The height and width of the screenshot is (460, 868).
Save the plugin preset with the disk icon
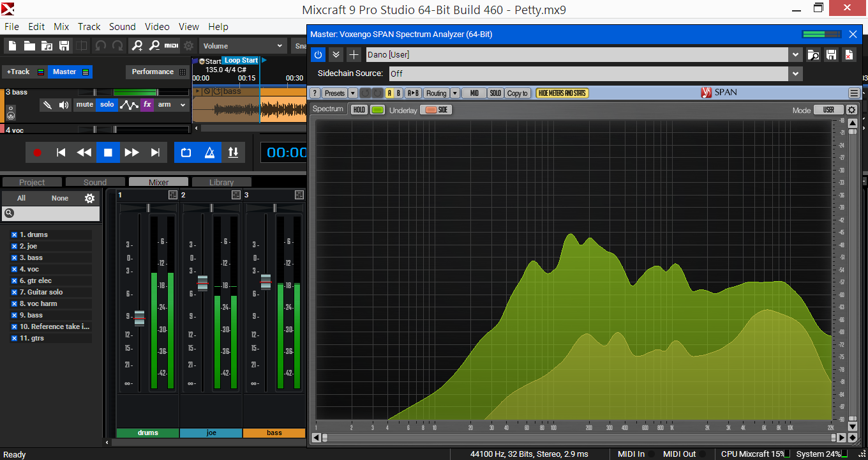click(831, 55)
